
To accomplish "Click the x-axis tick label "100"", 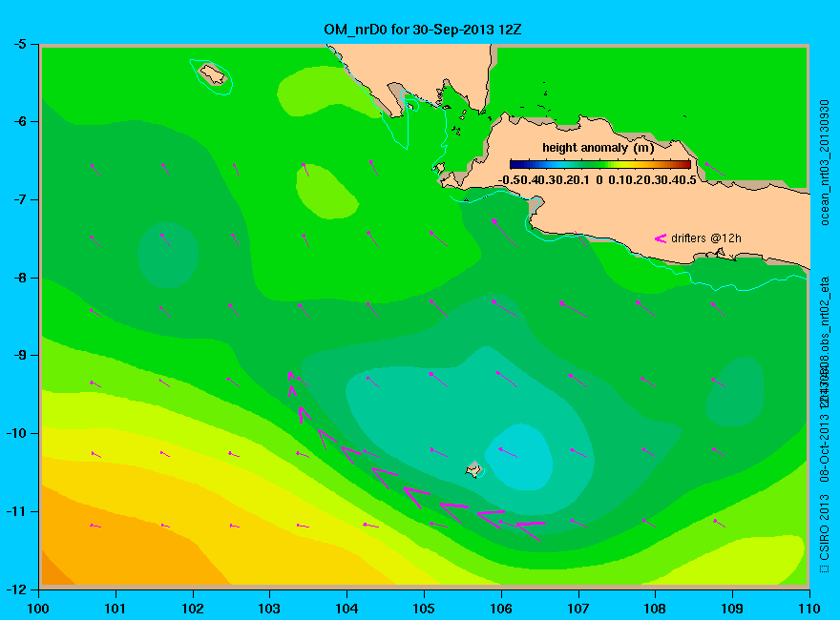I will [38, 609].
